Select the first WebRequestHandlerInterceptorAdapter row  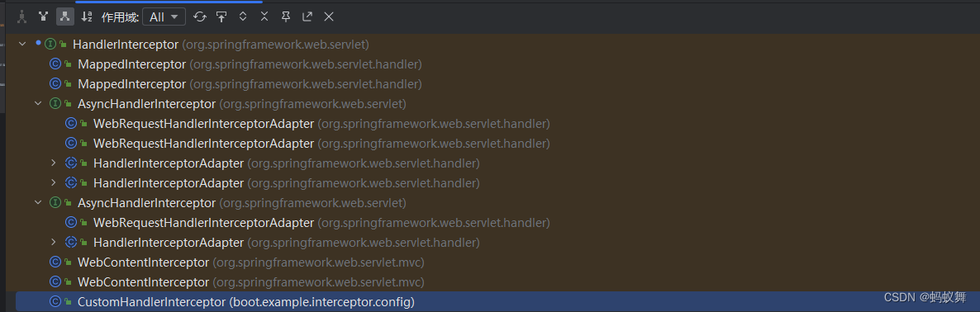tap(497, 124)
